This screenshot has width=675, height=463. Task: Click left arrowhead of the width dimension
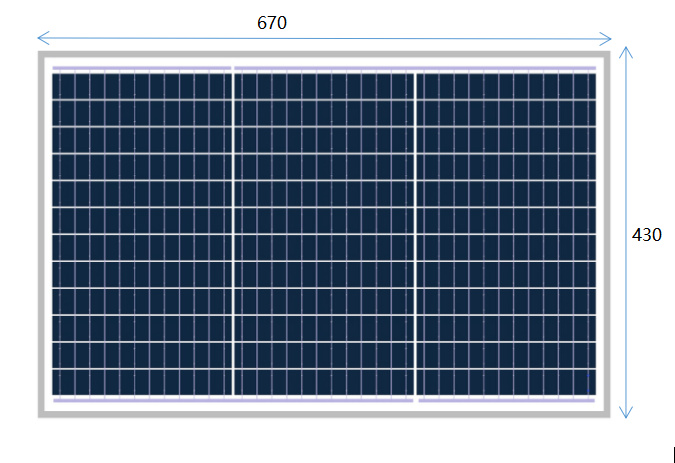(42, 40)
